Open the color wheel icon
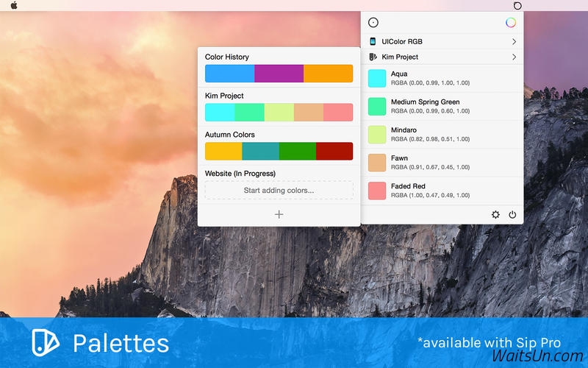Viewport: 588px width, 368px height. (511, 23)
